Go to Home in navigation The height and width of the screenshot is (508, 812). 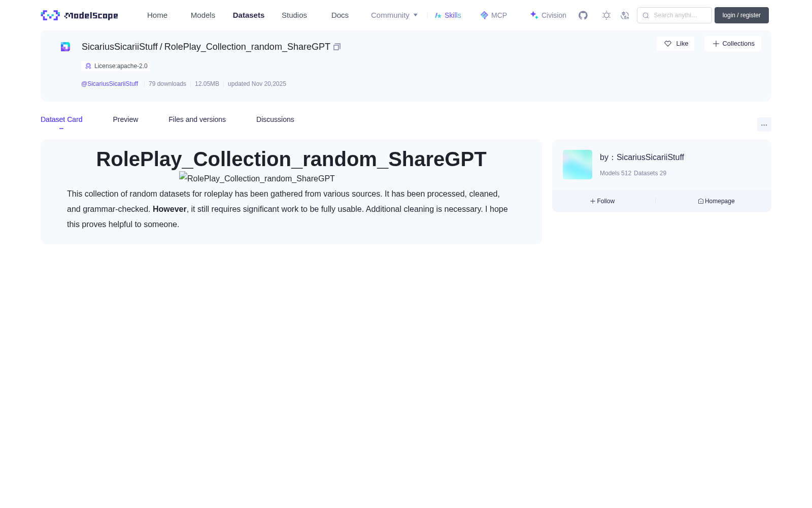click(x=157, y=15)
